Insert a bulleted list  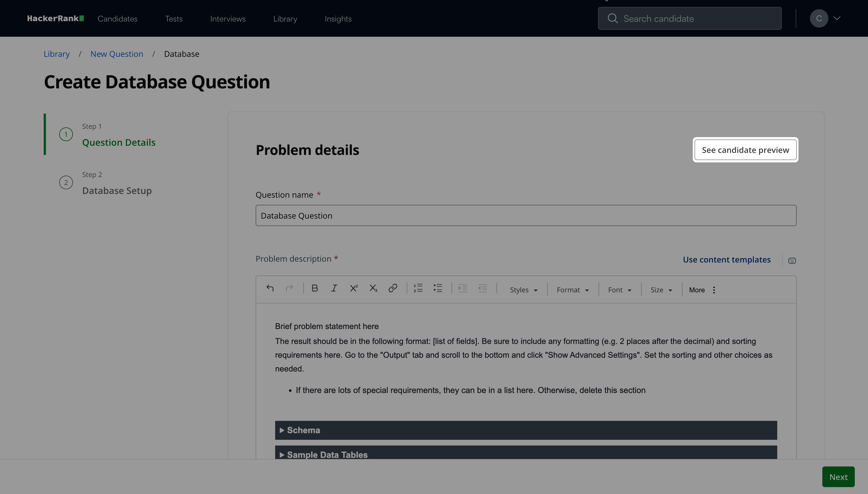click(438, 288)
